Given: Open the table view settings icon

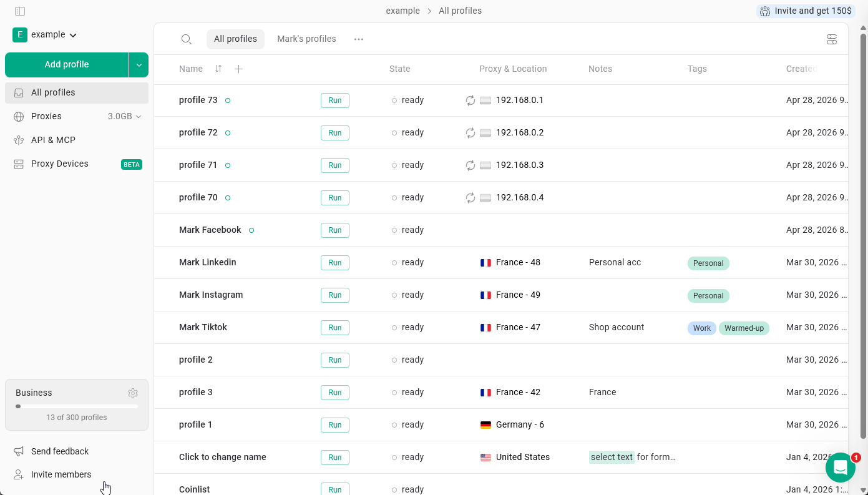Looking at the screenshot, I should pos(831,40).
